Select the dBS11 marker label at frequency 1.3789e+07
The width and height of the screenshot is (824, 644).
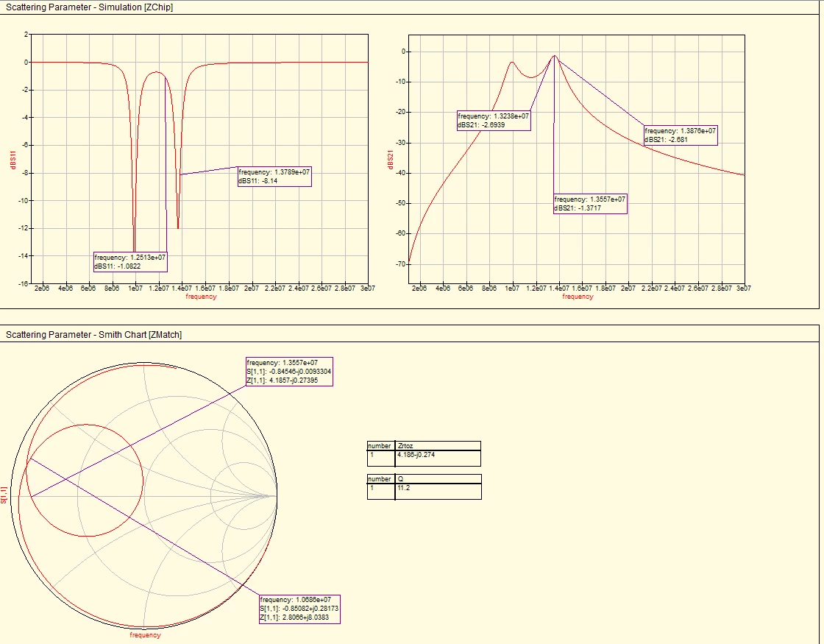274,177
